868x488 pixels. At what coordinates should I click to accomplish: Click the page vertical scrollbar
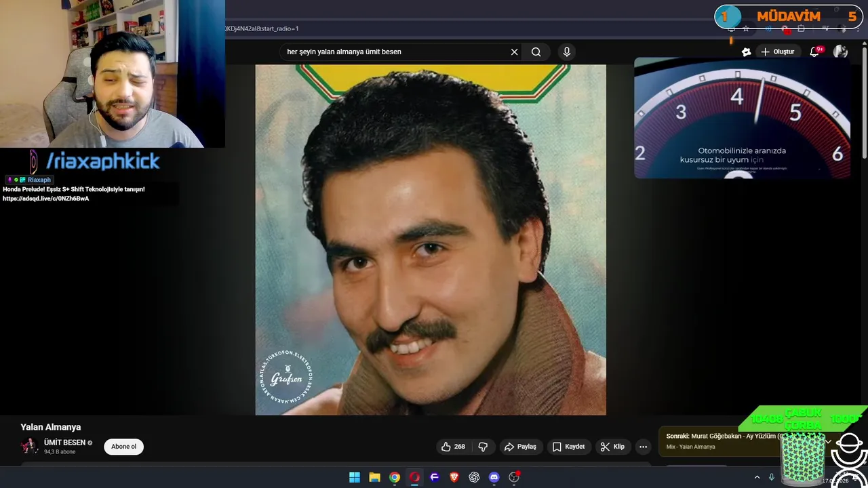point(863,102)
